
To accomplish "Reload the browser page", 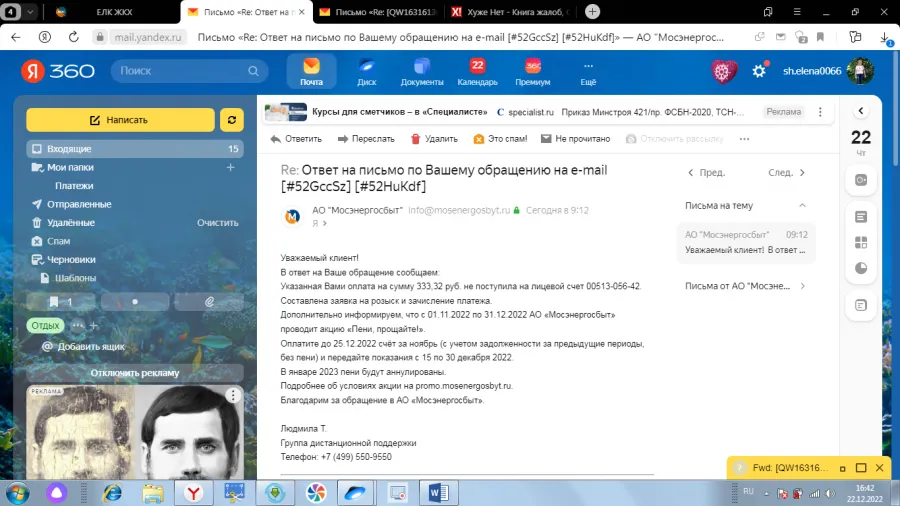I will click(73, 37).
